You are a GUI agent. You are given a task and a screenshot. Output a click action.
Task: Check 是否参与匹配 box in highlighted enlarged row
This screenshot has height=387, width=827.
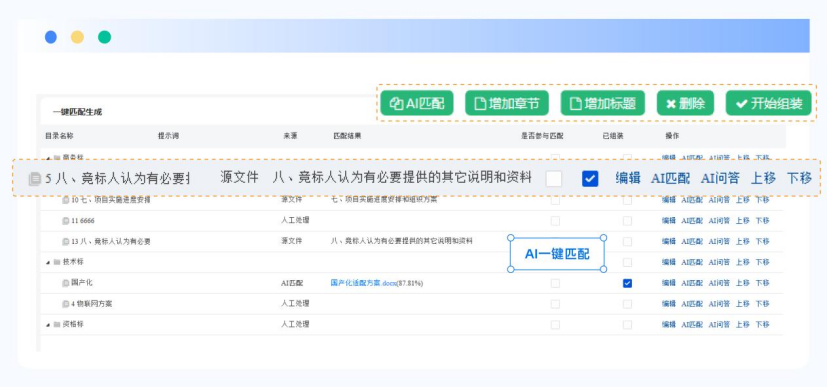(554, 179)
